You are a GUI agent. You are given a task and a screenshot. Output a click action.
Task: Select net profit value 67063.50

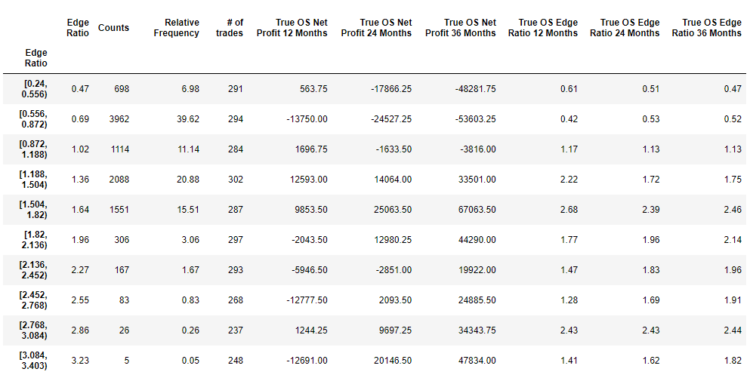[x=478, y=210]
